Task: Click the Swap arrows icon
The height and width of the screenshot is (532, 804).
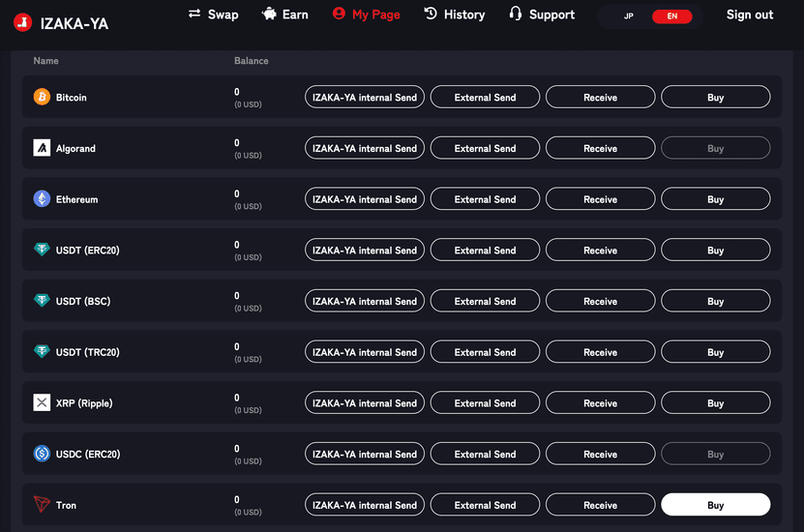Action: point(194,14)
